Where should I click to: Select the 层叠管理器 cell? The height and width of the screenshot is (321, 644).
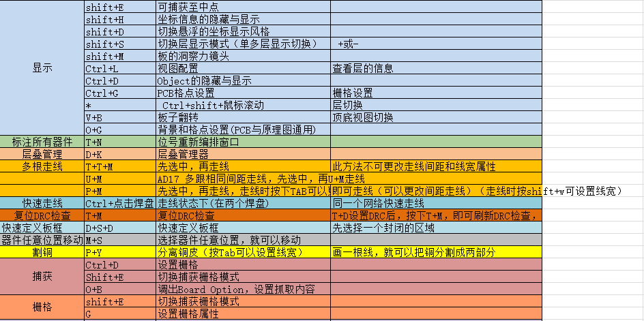click(x=243, y=154)
